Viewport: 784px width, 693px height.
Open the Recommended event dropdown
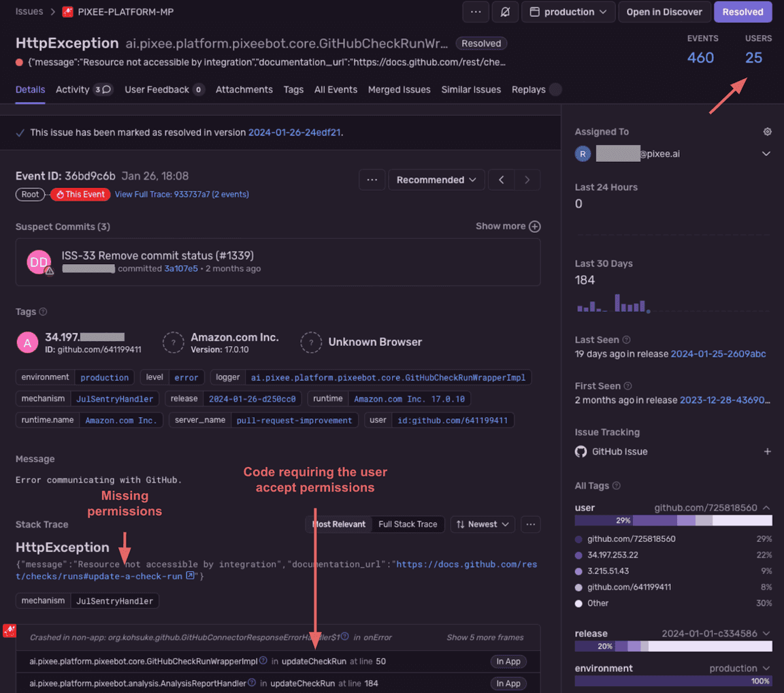[436, 180]
